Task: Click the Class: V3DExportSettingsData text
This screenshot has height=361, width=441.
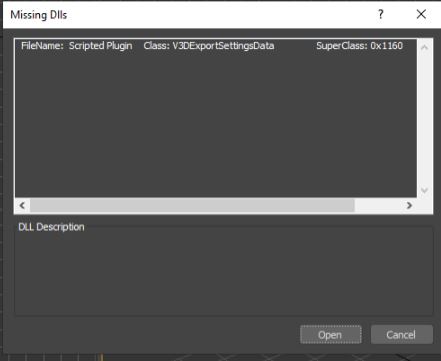Action: (209, 46)
